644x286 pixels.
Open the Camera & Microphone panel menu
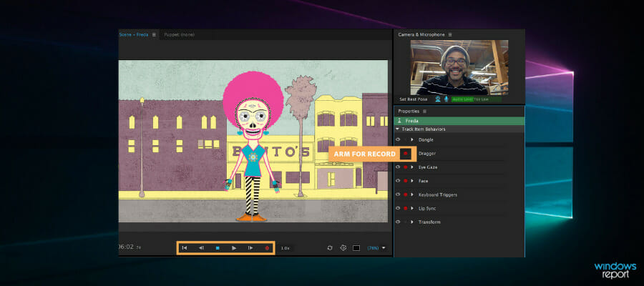[450, 35]
